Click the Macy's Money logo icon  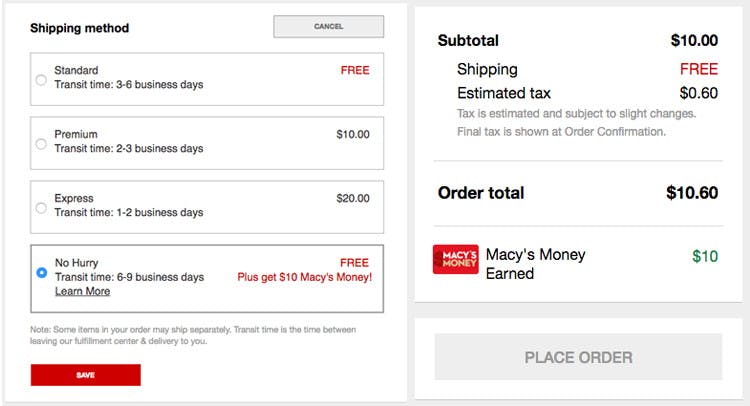(455, 259)
